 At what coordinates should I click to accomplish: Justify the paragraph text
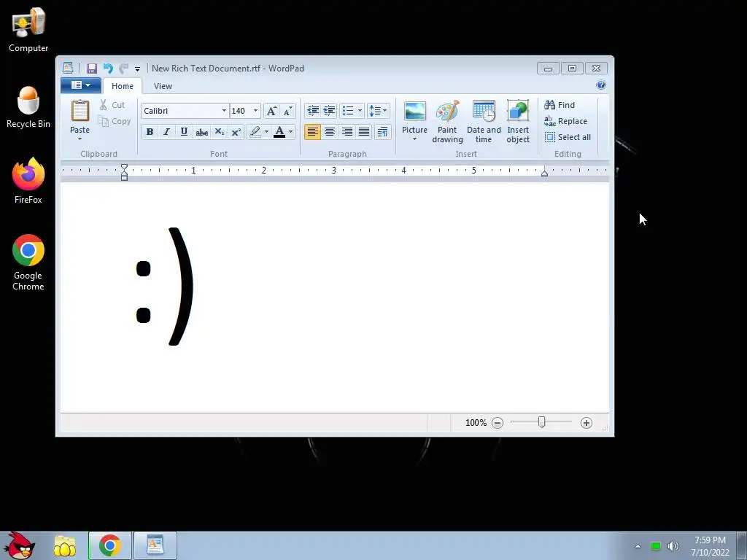[364, 132]
